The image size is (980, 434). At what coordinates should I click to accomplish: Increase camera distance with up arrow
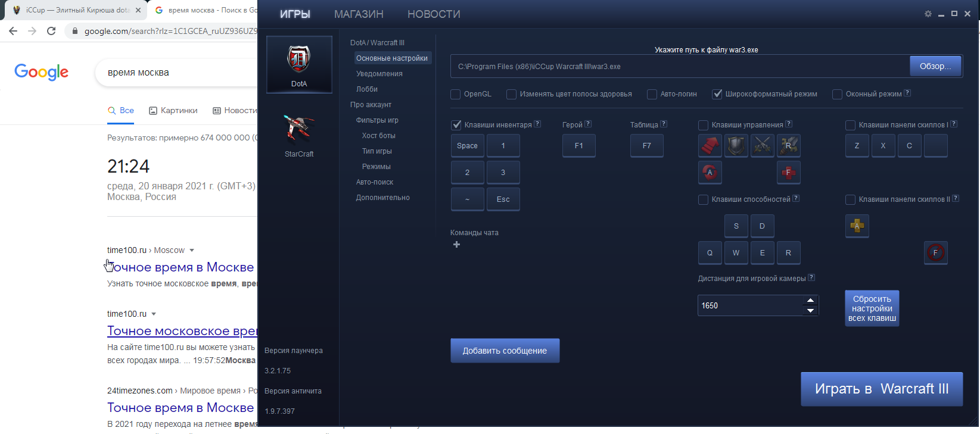pyautogui.click(x=810, y=300)
